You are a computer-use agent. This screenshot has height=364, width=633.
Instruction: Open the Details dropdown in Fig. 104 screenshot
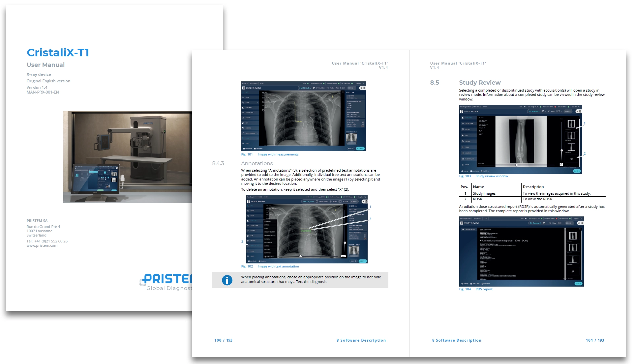coord(569,223)
